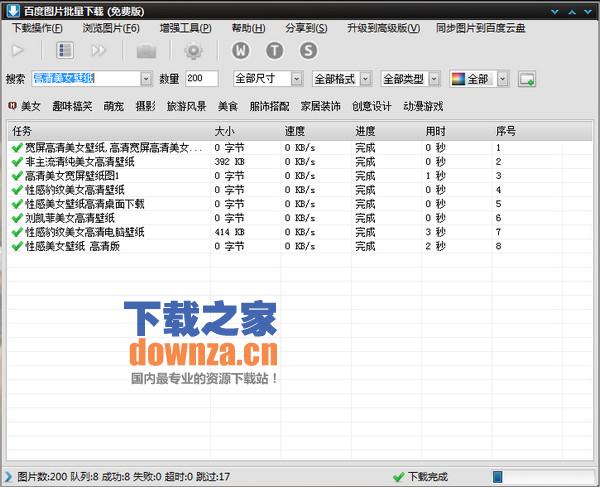Open settings gear icon in toolbar
The height and width of the screenshot is (487, 600).
(x=194, y=50)
